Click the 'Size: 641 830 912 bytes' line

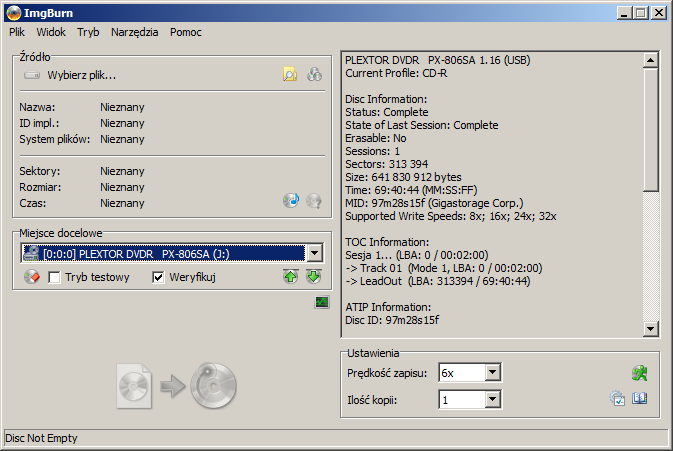click(403, 177)
